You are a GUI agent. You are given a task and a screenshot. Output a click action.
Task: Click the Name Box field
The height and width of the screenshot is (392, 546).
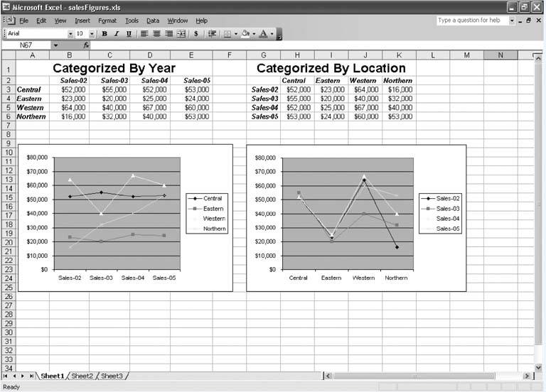(26, 45)
